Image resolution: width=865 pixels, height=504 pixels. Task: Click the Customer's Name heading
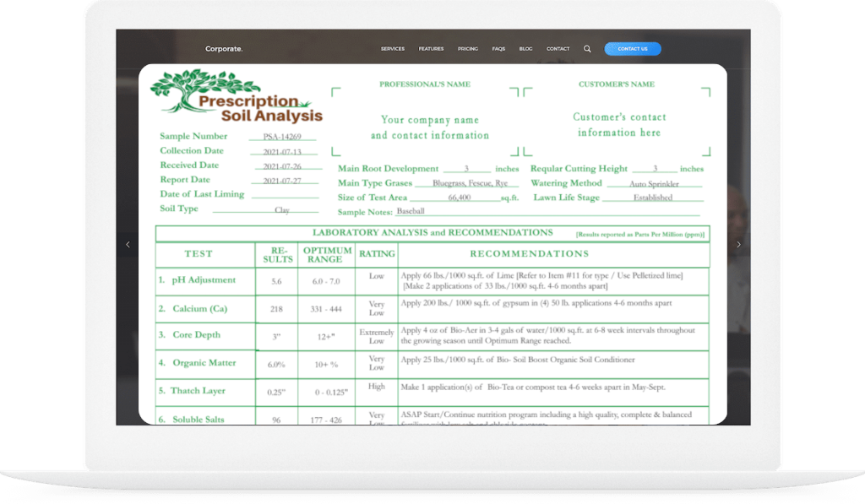616,84
